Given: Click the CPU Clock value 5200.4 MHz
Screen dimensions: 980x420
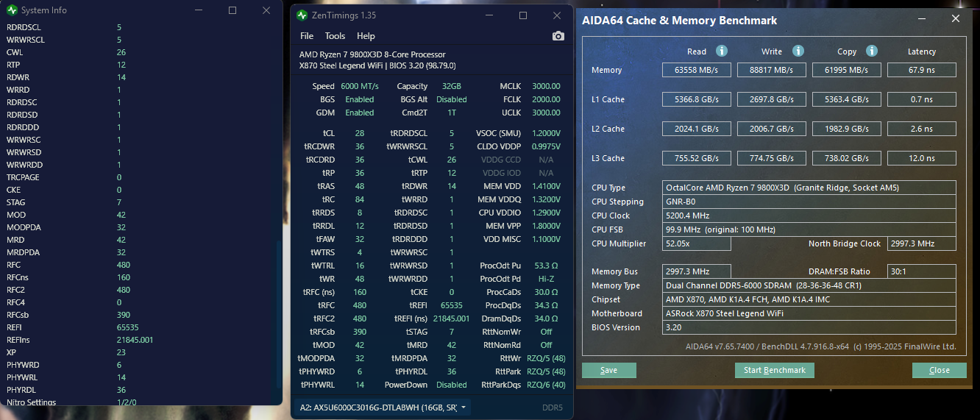Looking at the screenshot, I should [x=809, y=216].
